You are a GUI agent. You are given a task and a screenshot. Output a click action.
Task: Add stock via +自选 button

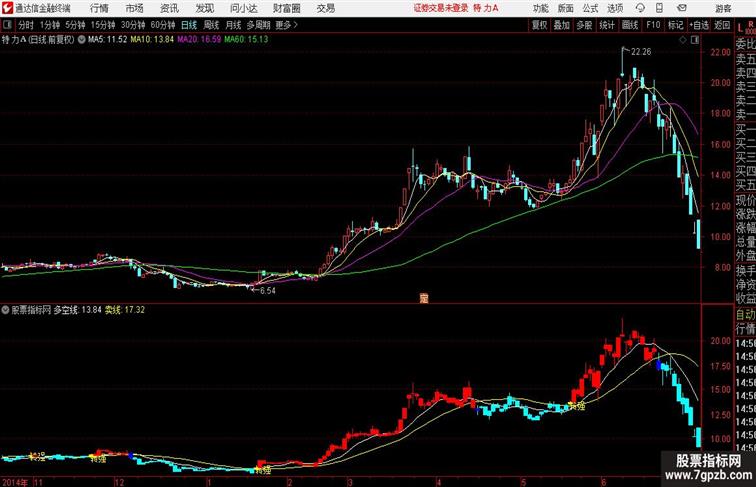click(699, 25)
